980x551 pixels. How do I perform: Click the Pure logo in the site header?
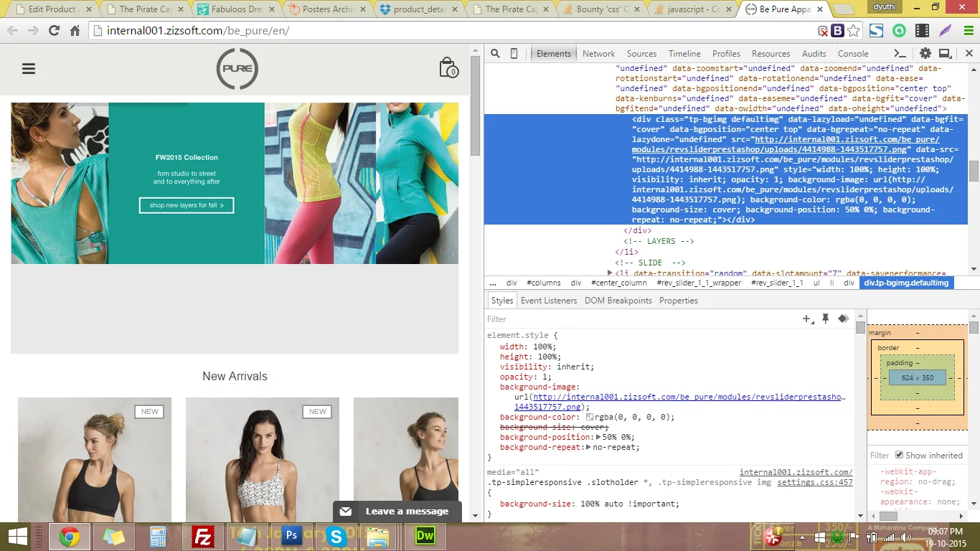[237, 69]
